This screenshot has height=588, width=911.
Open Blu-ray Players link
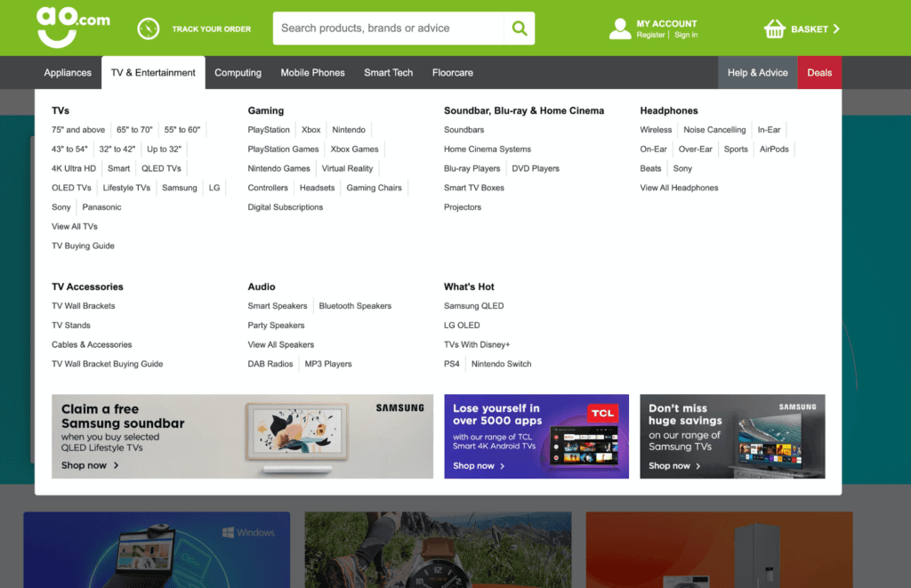click(472, 168)
